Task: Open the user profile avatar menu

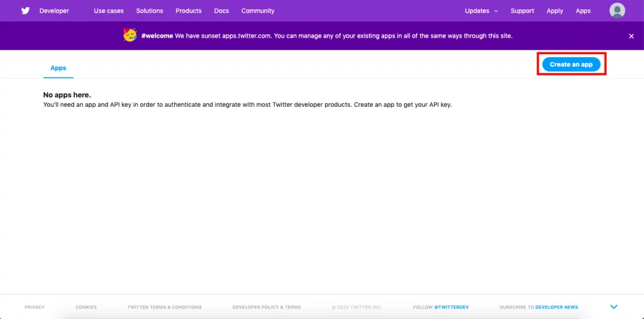Action: 617,11
